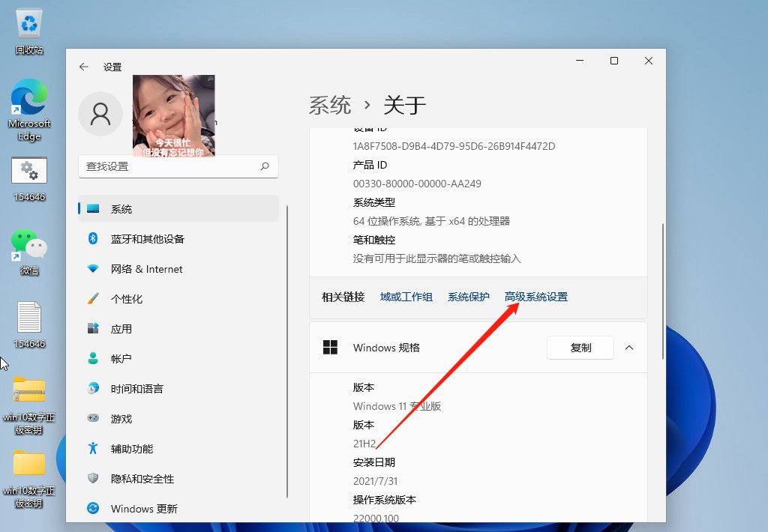Click the 查找设置 search field
The height and width of the screenshot is (532, 768).
point(178,166)
